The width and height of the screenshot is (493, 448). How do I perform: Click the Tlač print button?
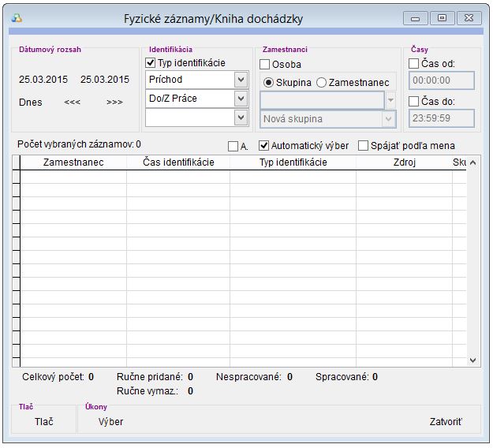click(43, 422)
